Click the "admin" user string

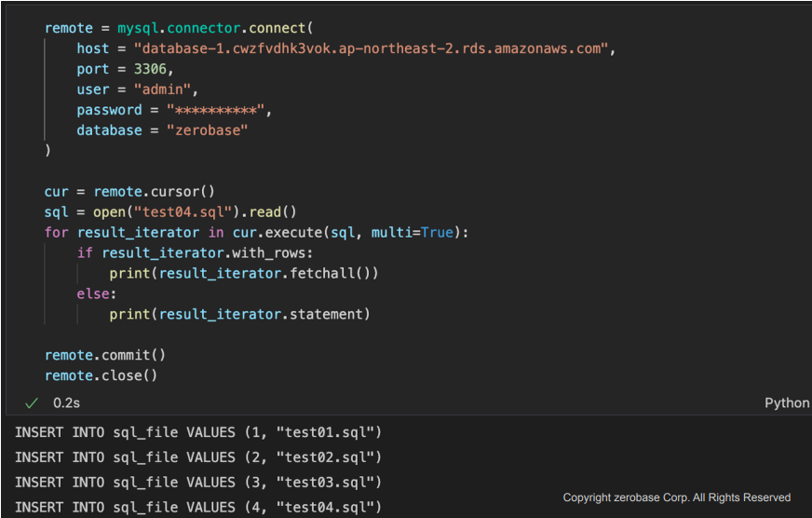click(x=163, y=89)
